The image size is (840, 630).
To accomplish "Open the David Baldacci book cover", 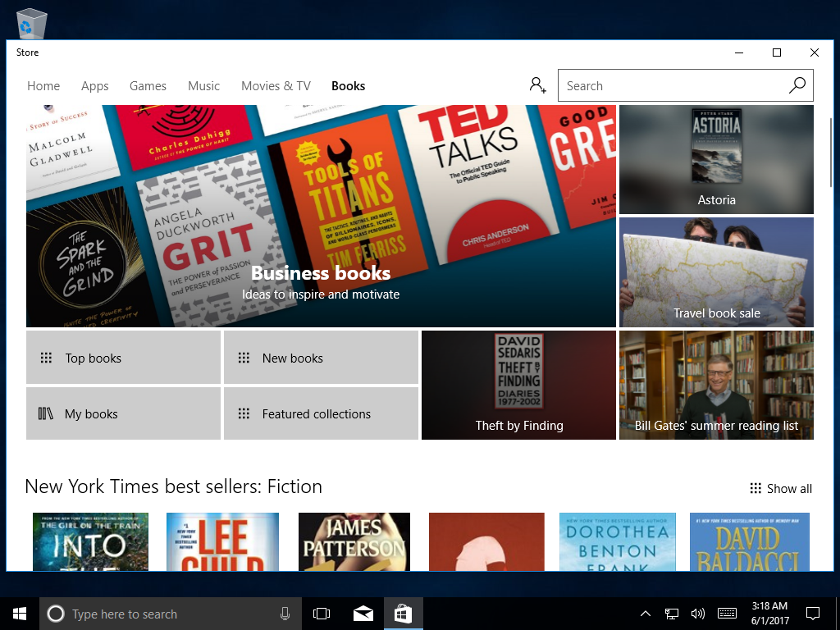I will [750, 541].
